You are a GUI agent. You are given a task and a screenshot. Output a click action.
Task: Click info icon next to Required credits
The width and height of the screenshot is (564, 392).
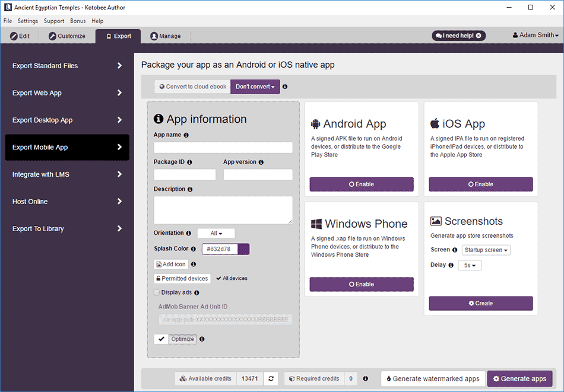[x=365, y=378]
